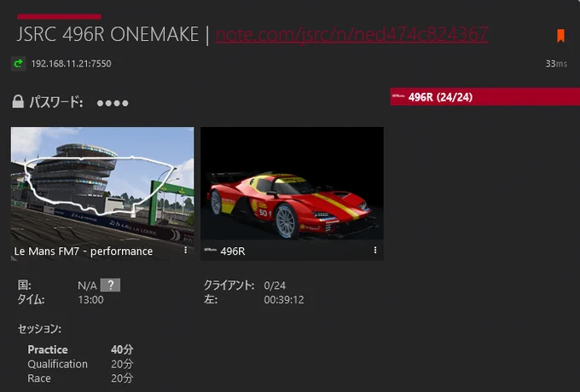This screenshot has width=580, height=392.
Task: Click the Qualification session row
Action: coord(80,364)
